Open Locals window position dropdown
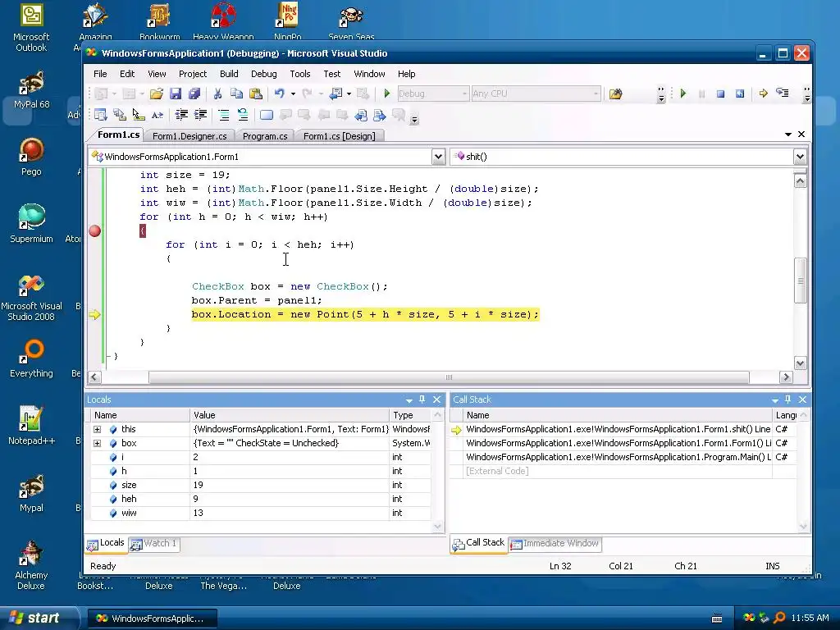The height and width of the screenshot is (630, 840). pyautogui.click(x=409, y=399)
